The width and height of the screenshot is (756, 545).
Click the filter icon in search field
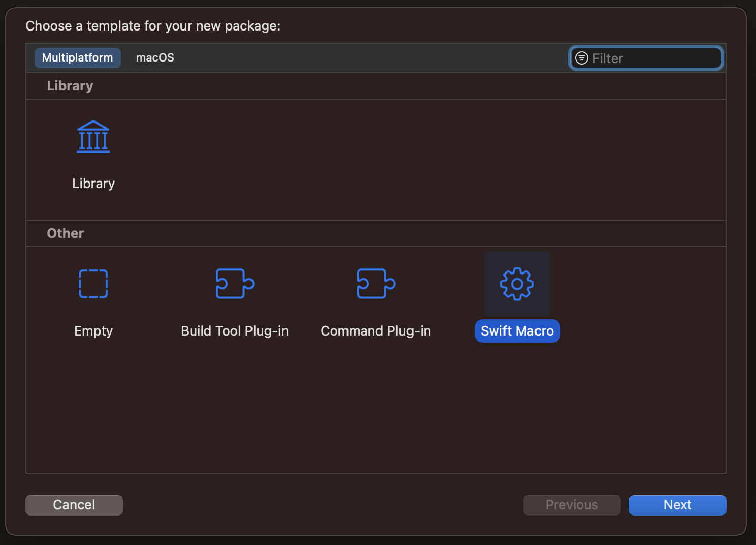582,58
